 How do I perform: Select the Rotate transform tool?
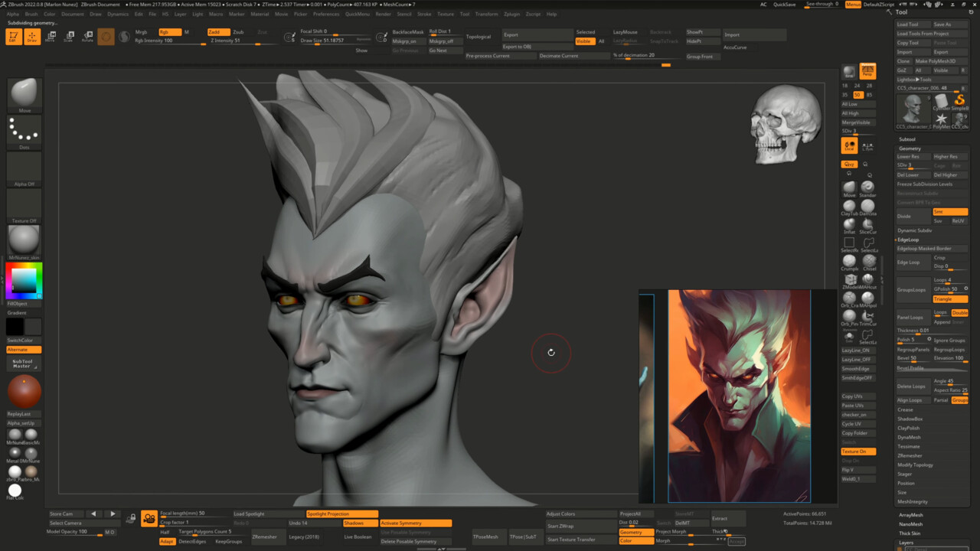coord(87,37)
